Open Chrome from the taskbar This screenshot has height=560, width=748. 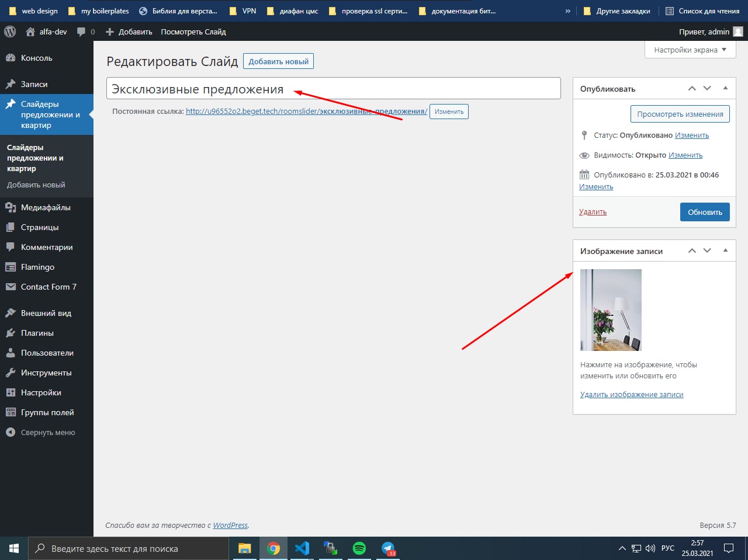273,548
